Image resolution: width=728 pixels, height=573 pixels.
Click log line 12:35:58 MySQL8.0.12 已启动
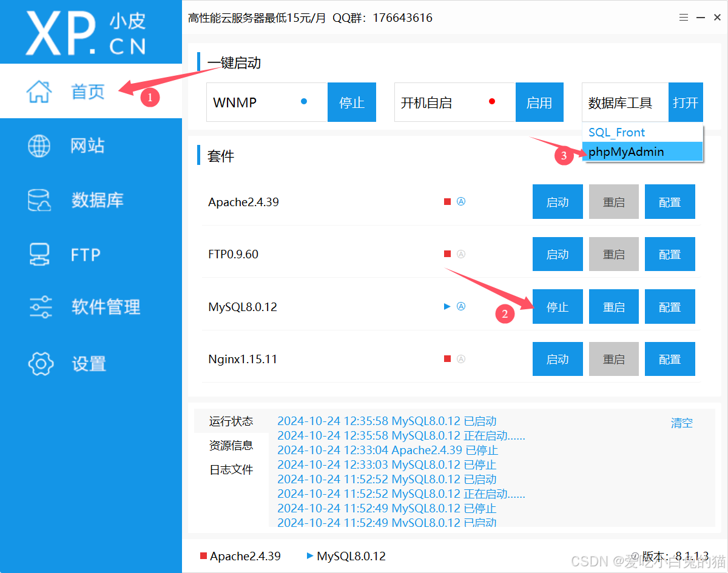(387, 421)
